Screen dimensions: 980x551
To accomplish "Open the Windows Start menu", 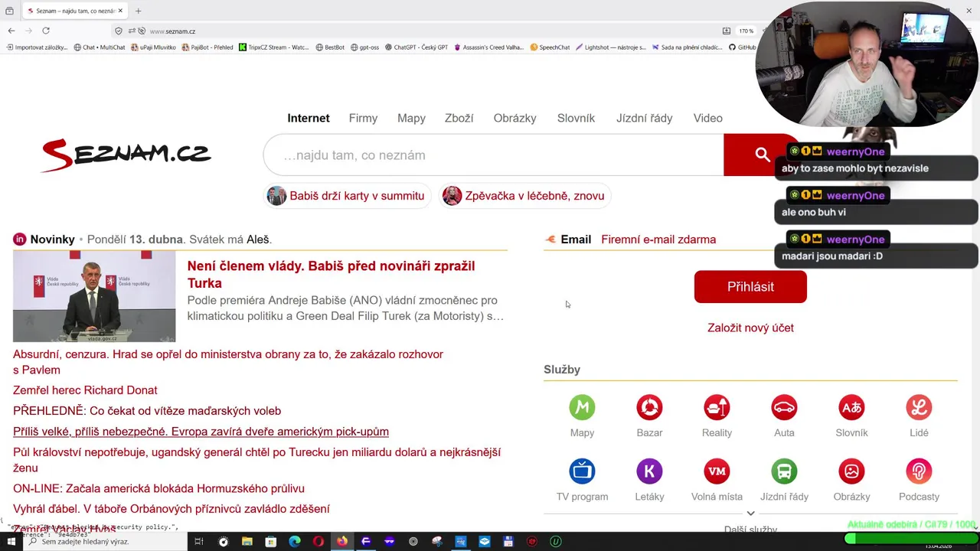I will pyautogui.click(x=11, y=542).
